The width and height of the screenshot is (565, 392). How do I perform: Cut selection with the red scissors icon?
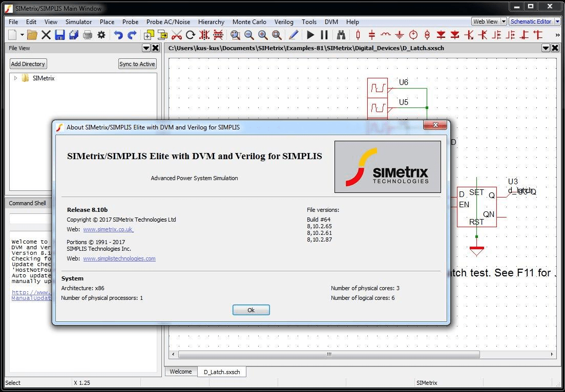(x=177, y=35)
